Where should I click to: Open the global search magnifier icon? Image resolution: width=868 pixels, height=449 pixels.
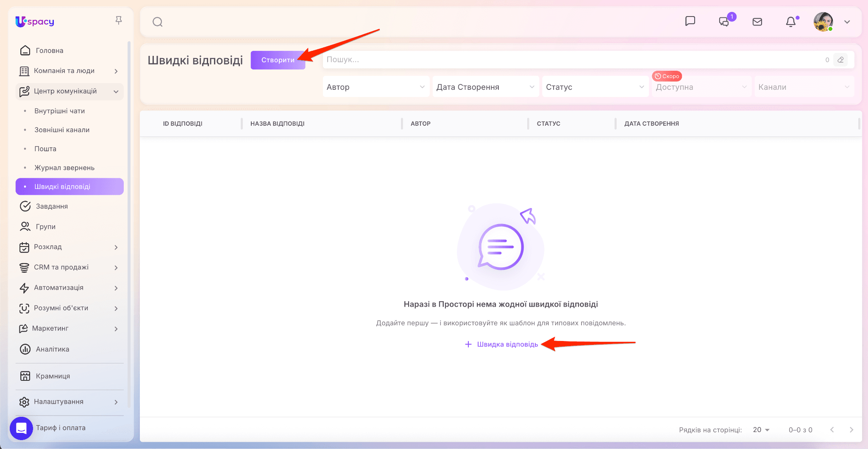click(158, 22)
